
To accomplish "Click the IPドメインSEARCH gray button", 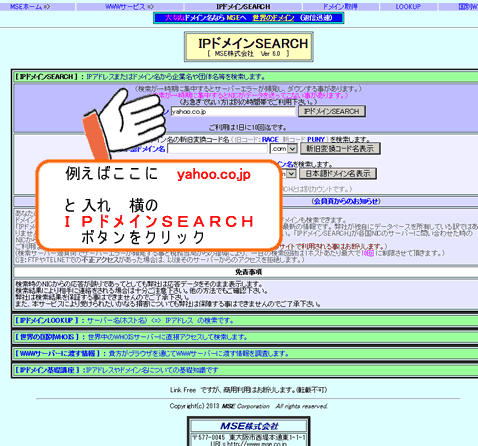I will coord(332,111).
